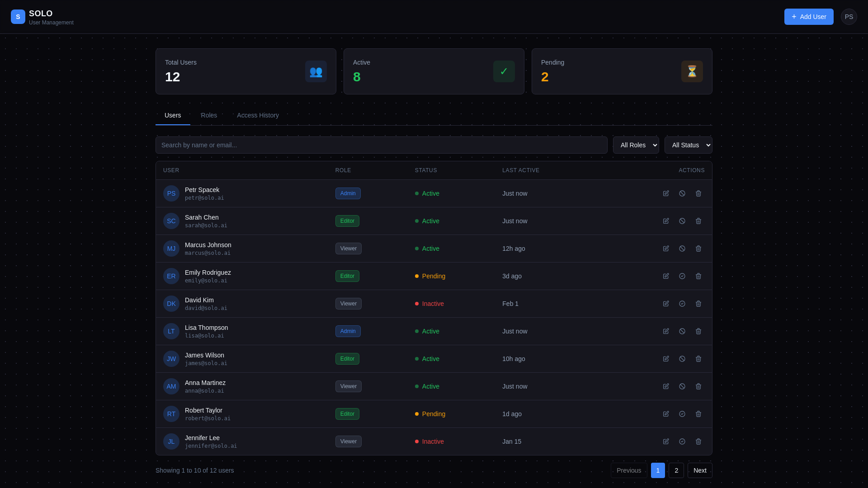868x488 pixels.
Task: Click Sarah Chen's Editor role badge
Action: point(347,221)
